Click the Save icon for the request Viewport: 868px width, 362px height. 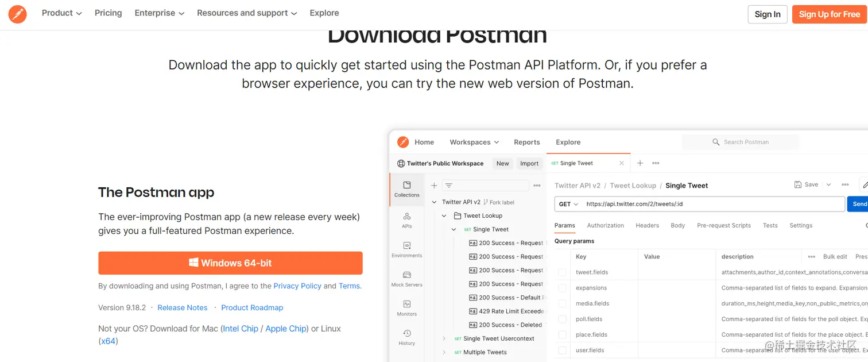click(798, 184)
